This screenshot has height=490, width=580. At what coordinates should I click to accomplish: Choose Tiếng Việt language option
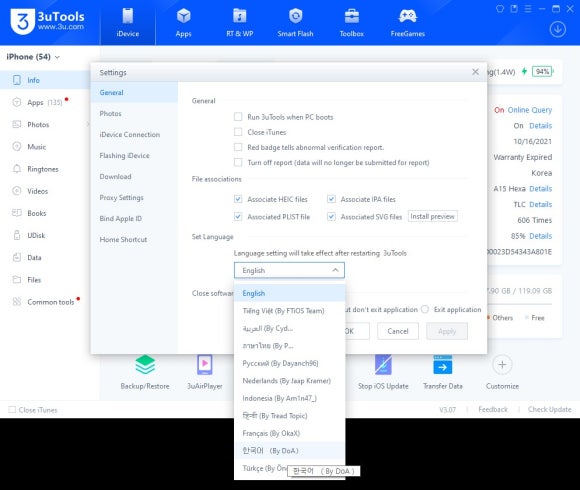tap(290, 311)
